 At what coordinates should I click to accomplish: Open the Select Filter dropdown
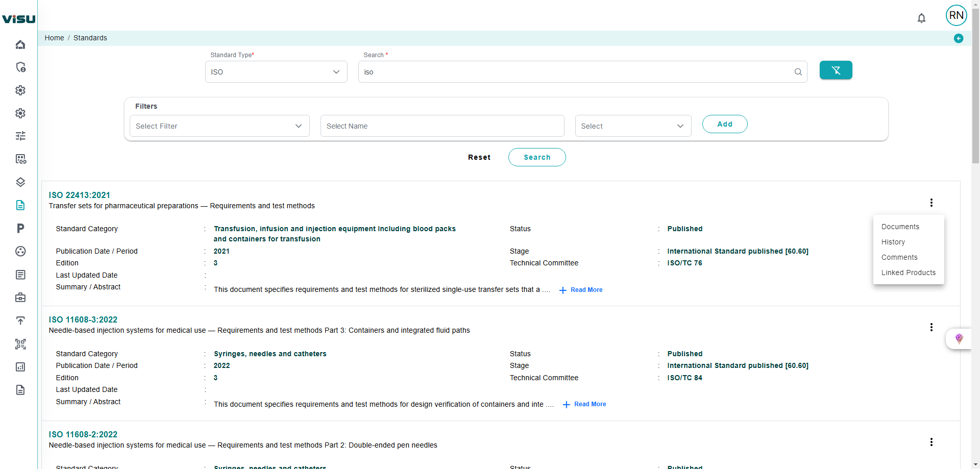click(219, 126)
